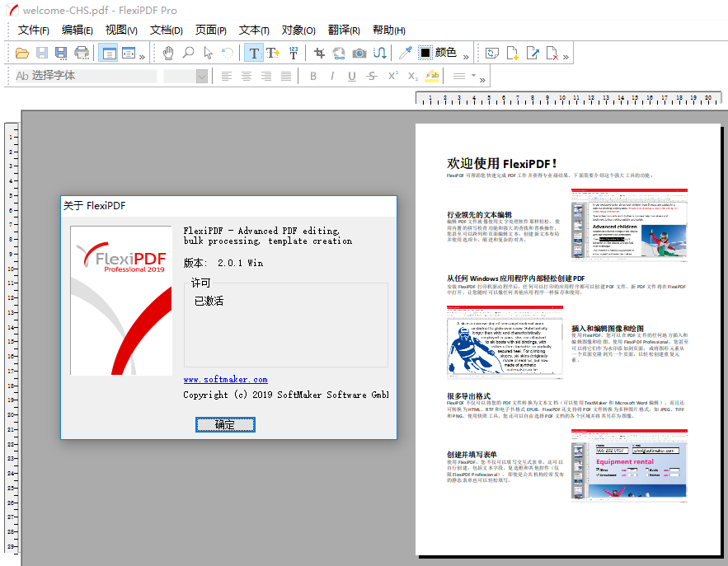Select the Zoom magnifier tool

(188, 53)
